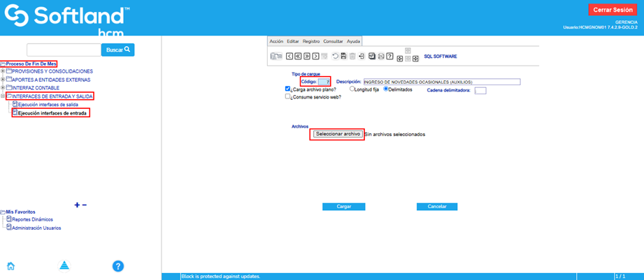Click the Seleccionar archivo button
This screenshot has width=644, height=280.
[337, 133]
